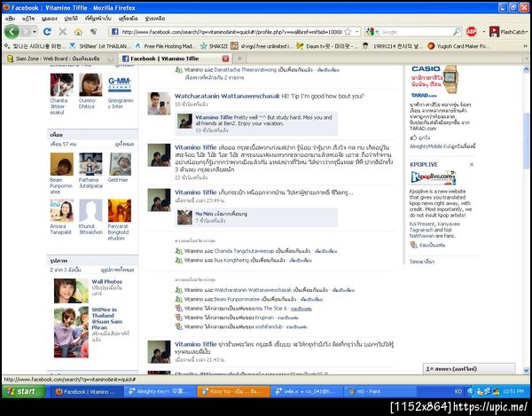Open the Wall Photos album link
This screenshot has height=416, width=532.
pyautogui.click(x=106, y=282)
